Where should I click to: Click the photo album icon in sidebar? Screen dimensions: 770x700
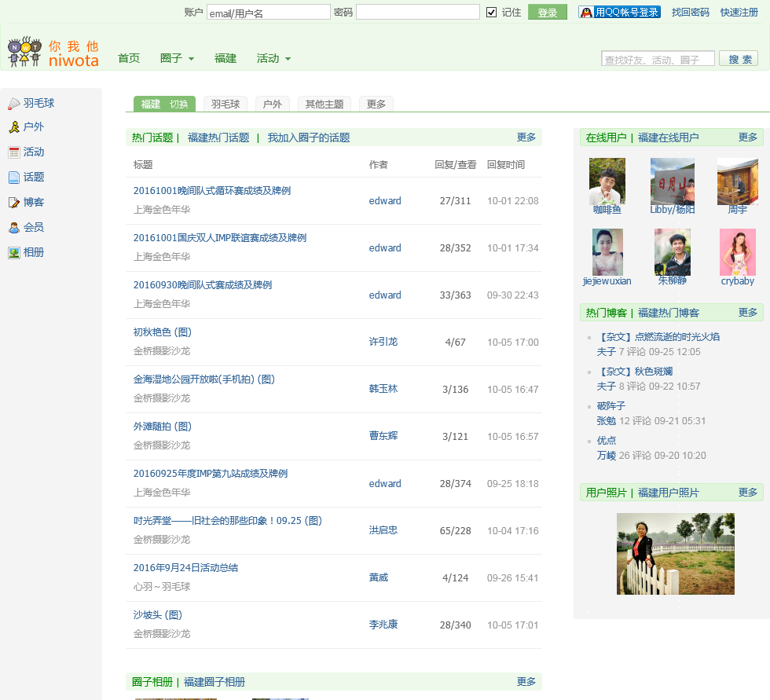pyautogui.click(x=14, y=252)
